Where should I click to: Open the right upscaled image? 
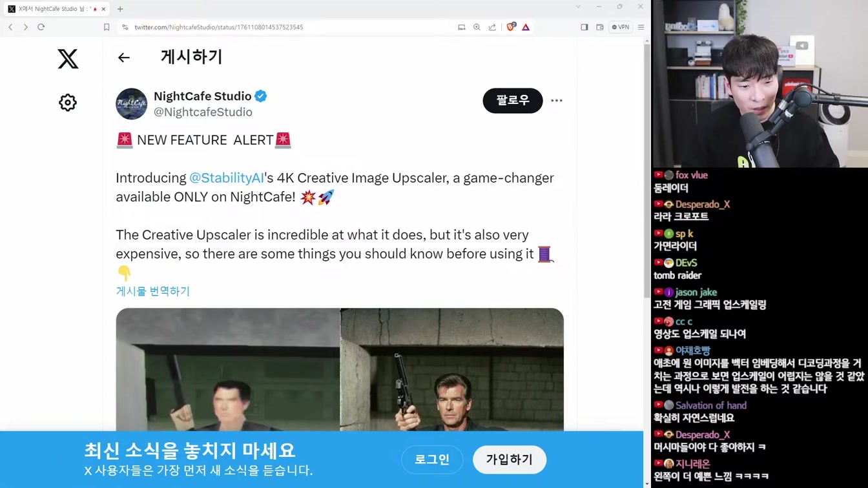pos(452,369)
